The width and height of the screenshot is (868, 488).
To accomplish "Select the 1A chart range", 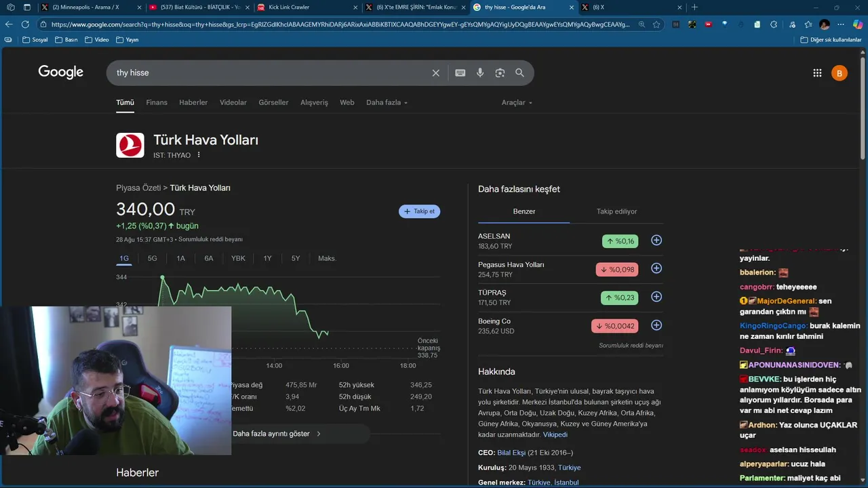I will point(180,258).
